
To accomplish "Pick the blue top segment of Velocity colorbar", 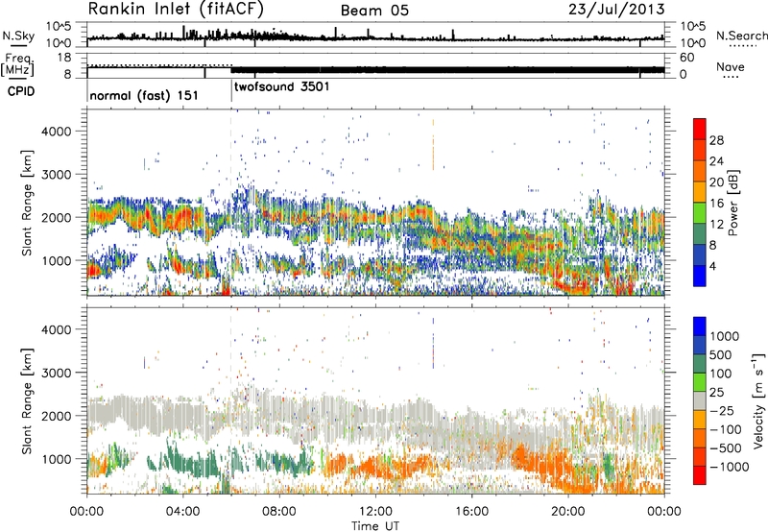I will point(700,326).
